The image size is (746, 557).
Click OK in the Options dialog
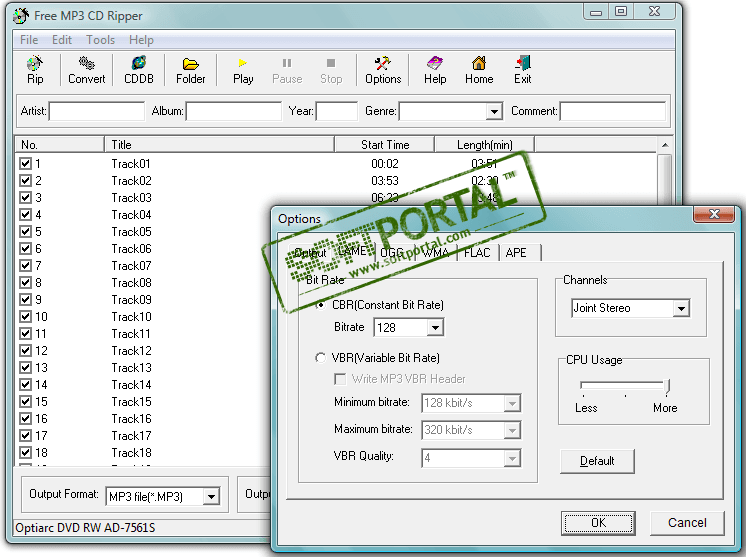pyautogui.click(x=598, y=523)
